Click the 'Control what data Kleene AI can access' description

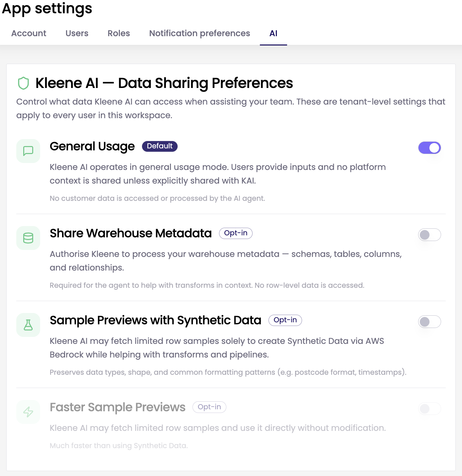(x=231, y=109)
